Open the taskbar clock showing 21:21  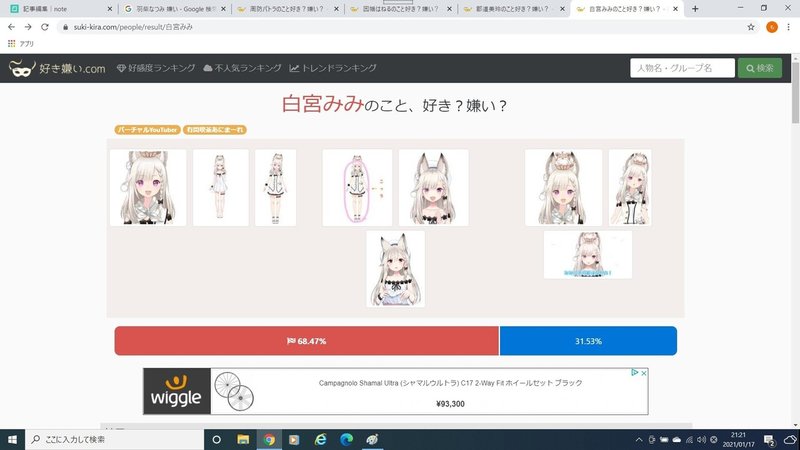(738, 439)
